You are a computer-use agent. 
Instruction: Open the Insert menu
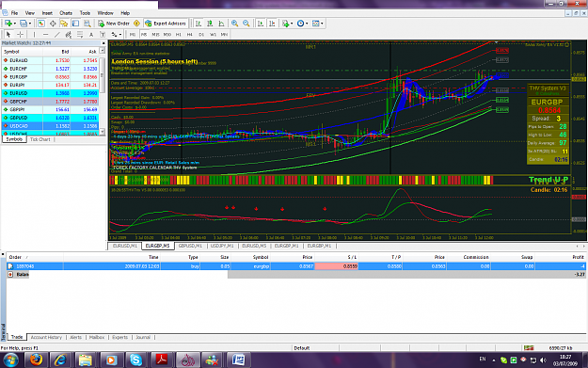point(47,13)
